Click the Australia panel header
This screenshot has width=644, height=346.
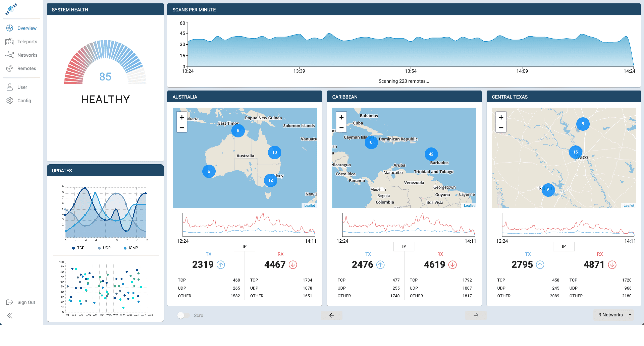[x=244, y=97]
